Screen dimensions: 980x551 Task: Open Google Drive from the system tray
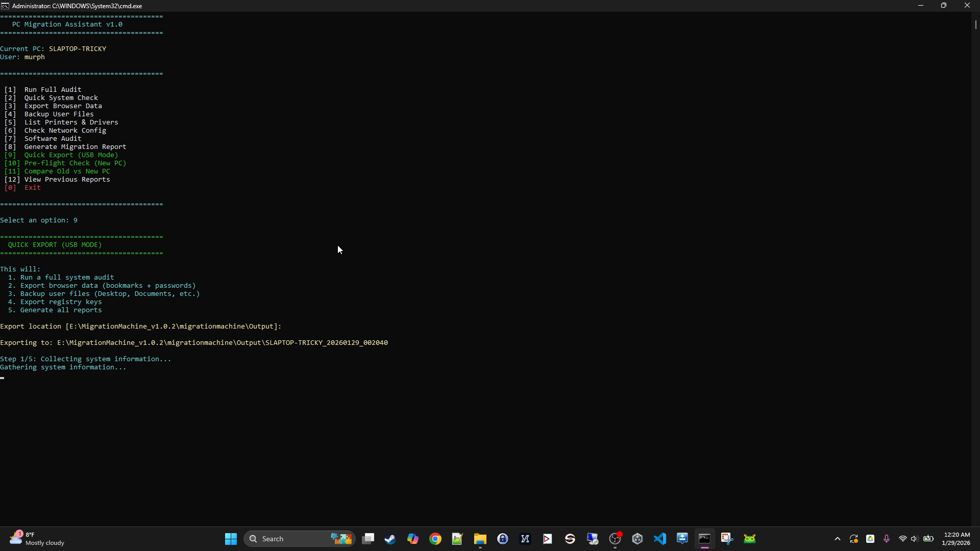870,539
